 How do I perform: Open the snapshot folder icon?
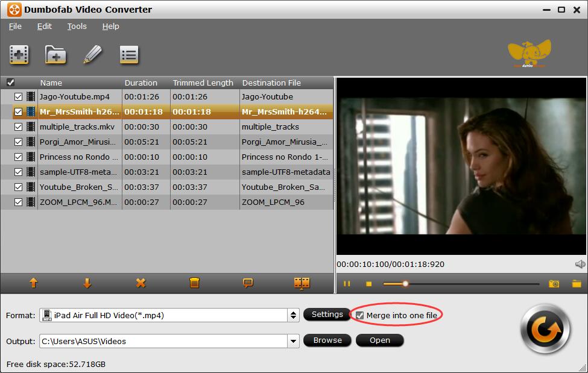pyautogui.click(x=577, y=284)
